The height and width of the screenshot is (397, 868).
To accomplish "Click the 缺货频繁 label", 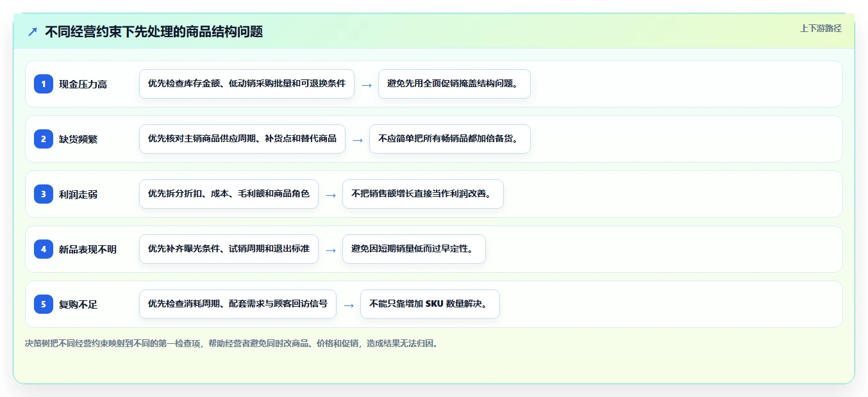I will (x=78, y=140).
